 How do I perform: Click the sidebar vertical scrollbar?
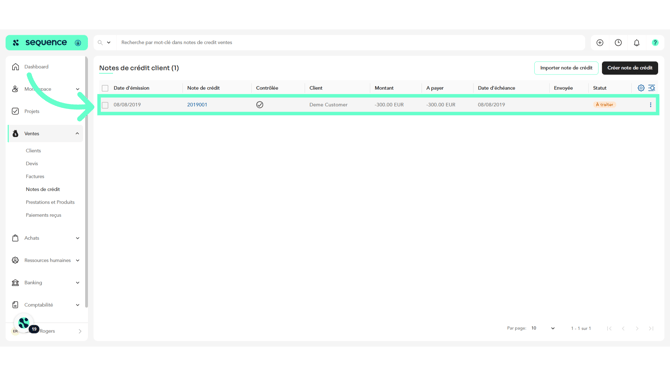(x=86, y=182)
